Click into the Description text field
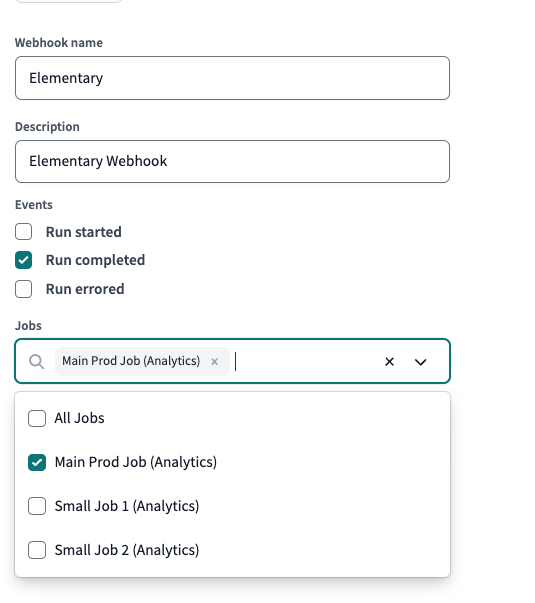Viewport: 535px width, 603px height. pyautogui.click(x=232, y=162)
